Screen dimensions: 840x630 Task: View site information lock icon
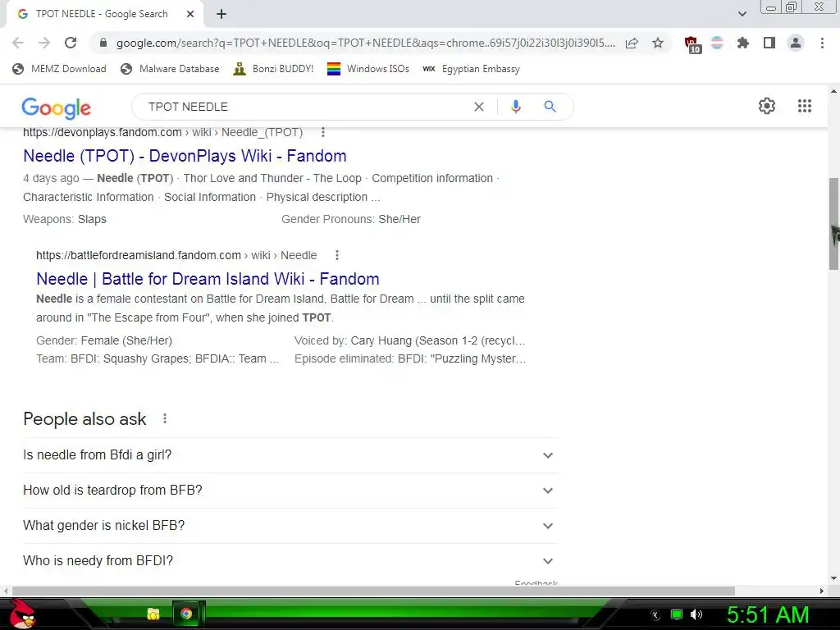pyautogui.click(x=103, y=43)
